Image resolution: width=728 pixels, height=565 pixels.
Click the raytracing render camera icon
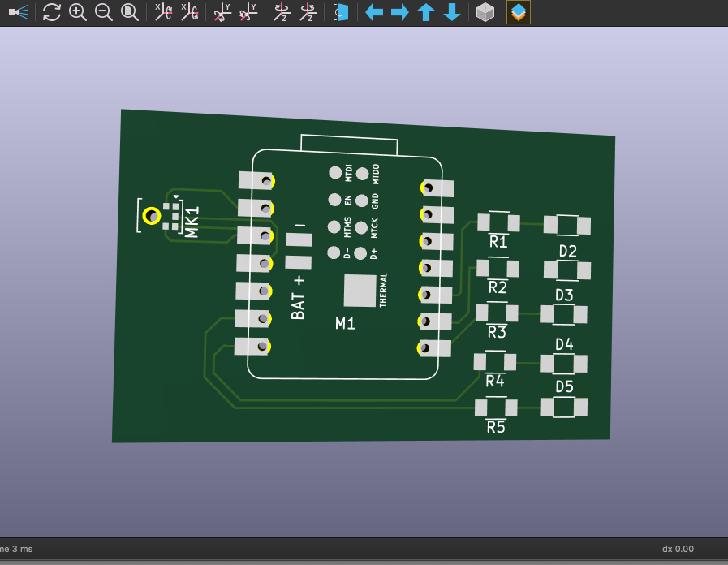[x=19, y=12]
